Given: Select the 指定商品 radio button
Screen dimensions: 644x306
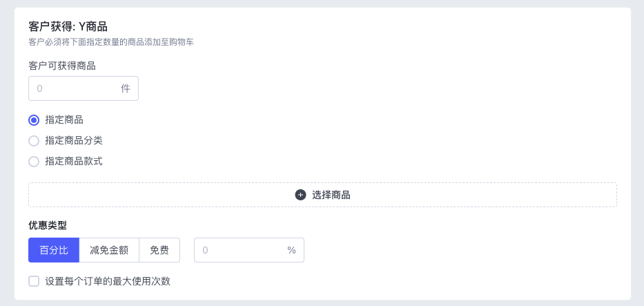Looking at the screenshot, I should click(34, 120).
